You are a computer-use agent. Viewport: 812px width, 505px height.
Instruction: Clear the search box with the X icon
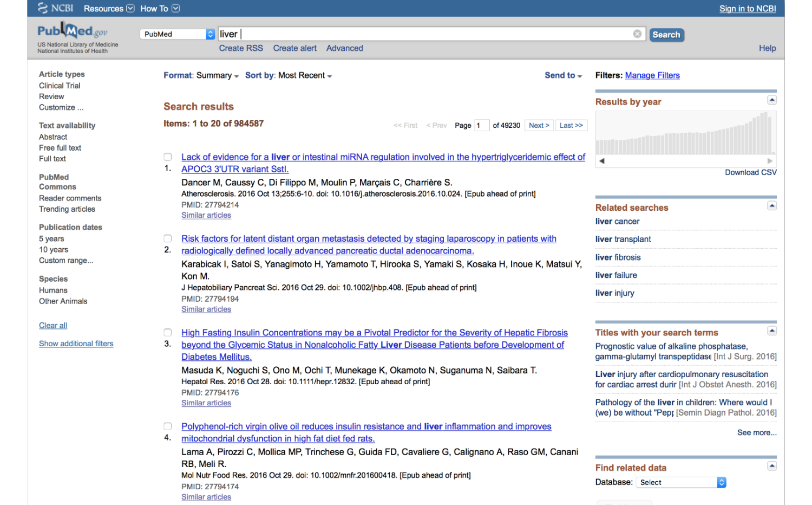pyautogui.click(x=637, y=34)
